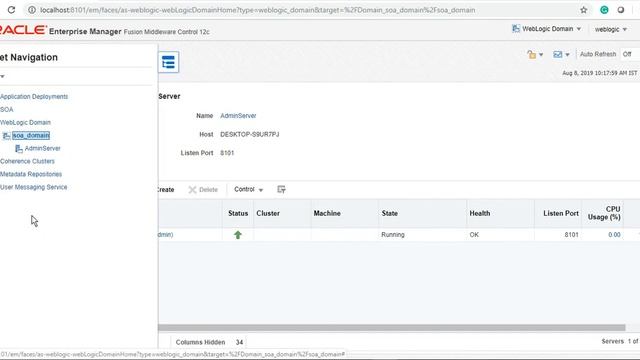Open the green Grammarly extension icon
This screenshot has height=360, width=640.
(604, 10)
